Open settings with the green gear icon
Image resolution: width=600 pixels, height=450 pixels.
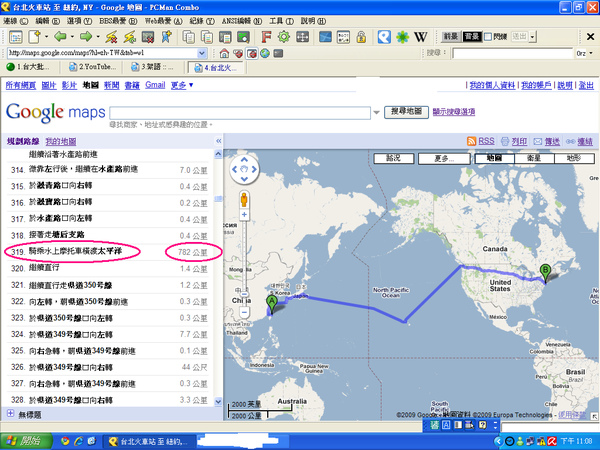(x=284, y=37)
